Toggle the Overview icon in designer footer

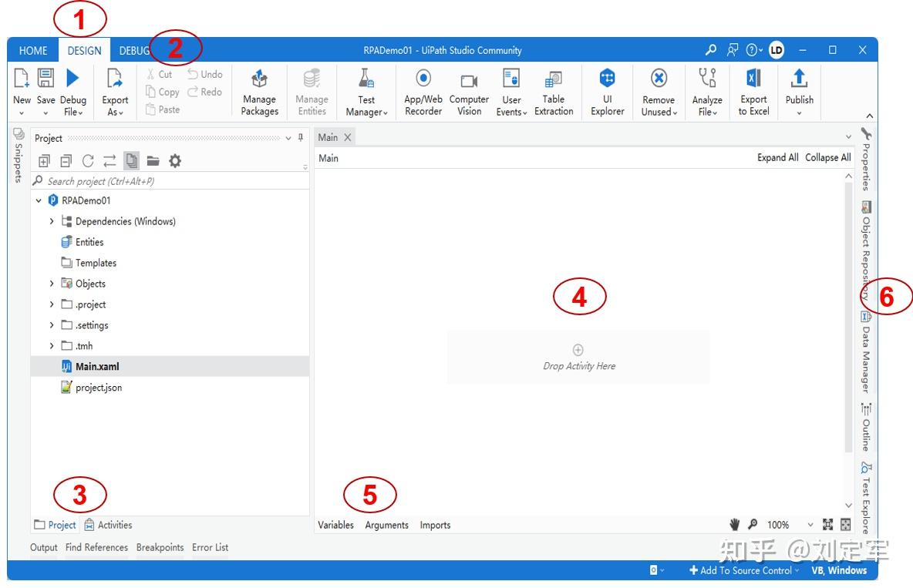coord(845,525)
